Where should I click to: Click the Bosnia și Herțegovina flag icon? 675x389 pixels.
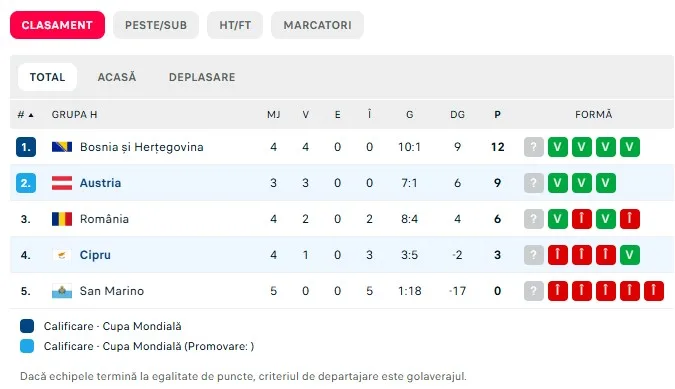(x=62, y=147)
